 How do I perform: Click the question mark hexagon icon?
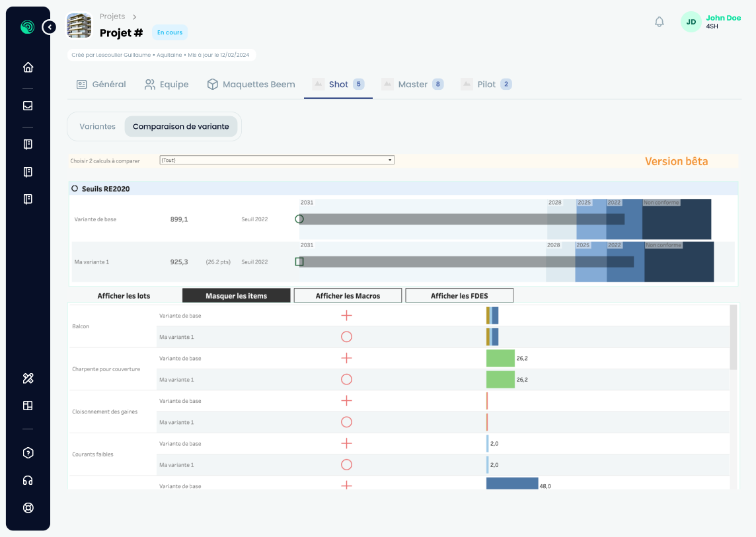28,453
